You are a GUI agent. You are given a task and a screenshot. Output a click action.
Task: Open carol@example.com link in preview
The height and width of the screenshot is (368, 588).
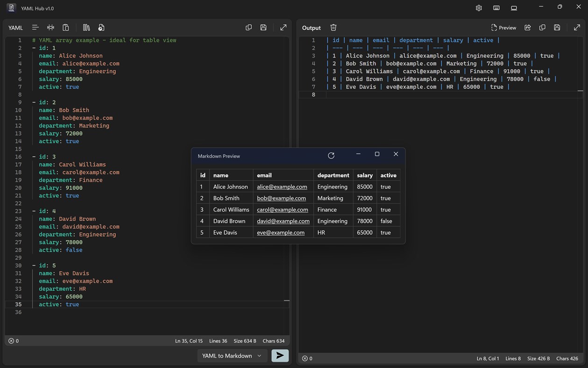click(283, 209)
